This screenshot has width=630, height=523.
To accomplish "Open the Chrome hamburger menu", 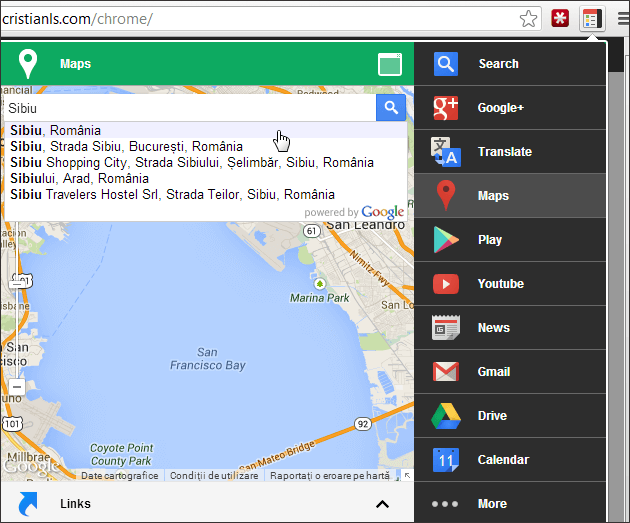I will pos(619,18).
